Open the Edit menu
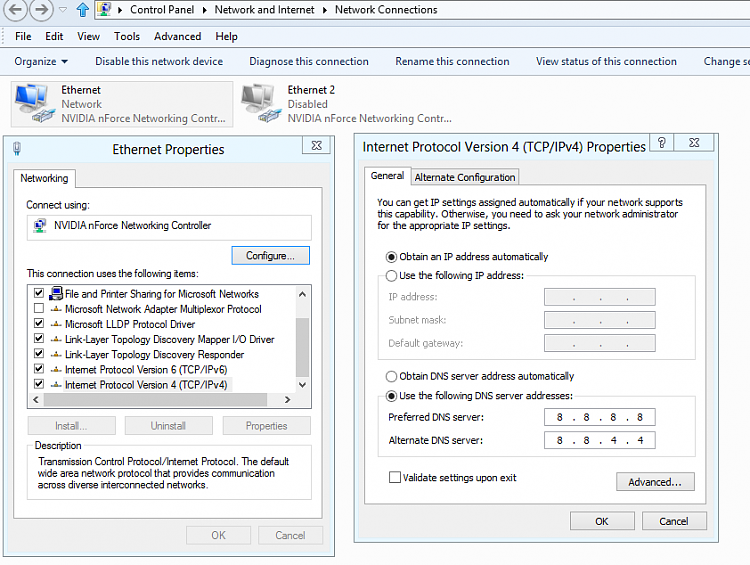750x565 pixels. click(54, 36)
